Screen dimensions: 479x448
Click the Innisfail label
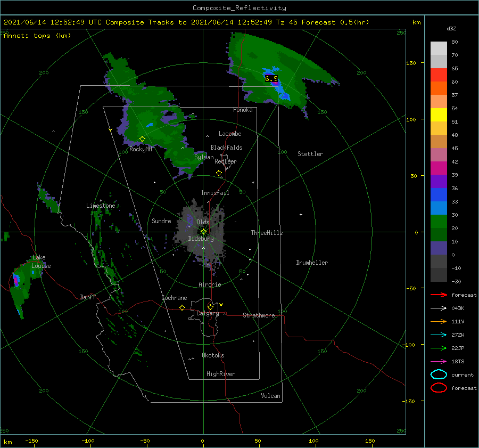pos(215,193)
